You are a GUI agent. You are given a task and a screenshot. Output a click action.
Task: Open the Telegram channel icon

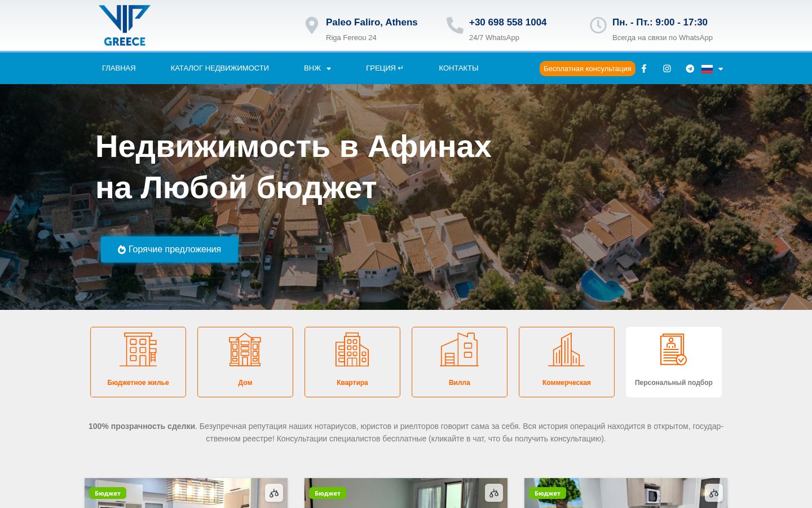click(690, 68)
